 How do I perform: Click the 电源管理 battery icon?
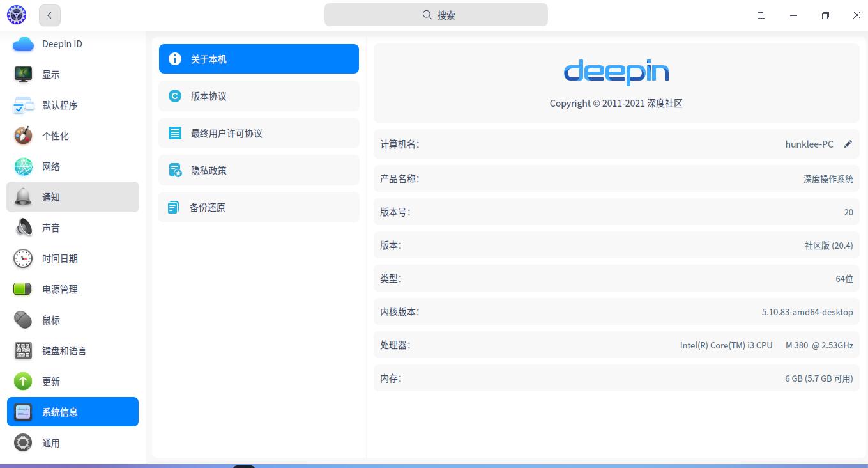(23, 289)
